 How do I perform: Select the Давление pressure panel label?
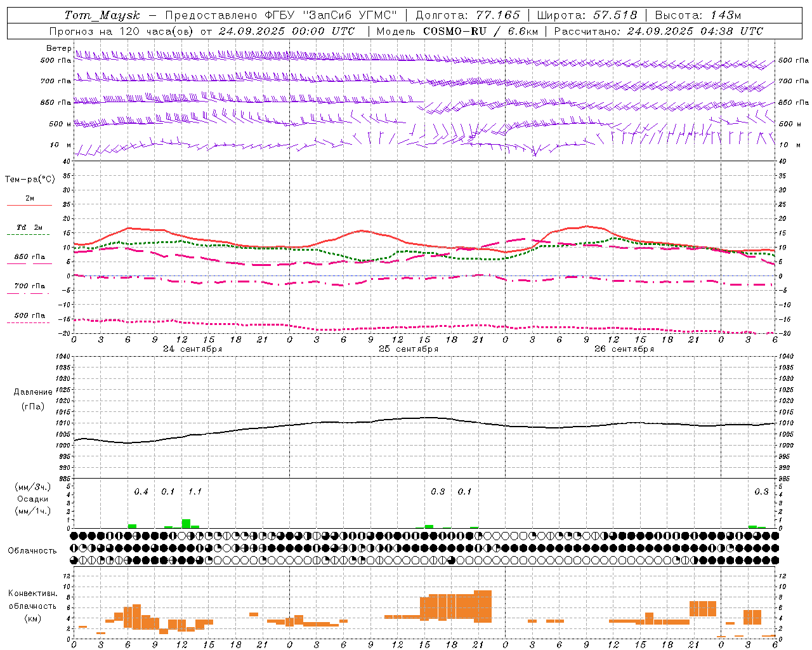[32, 392]
